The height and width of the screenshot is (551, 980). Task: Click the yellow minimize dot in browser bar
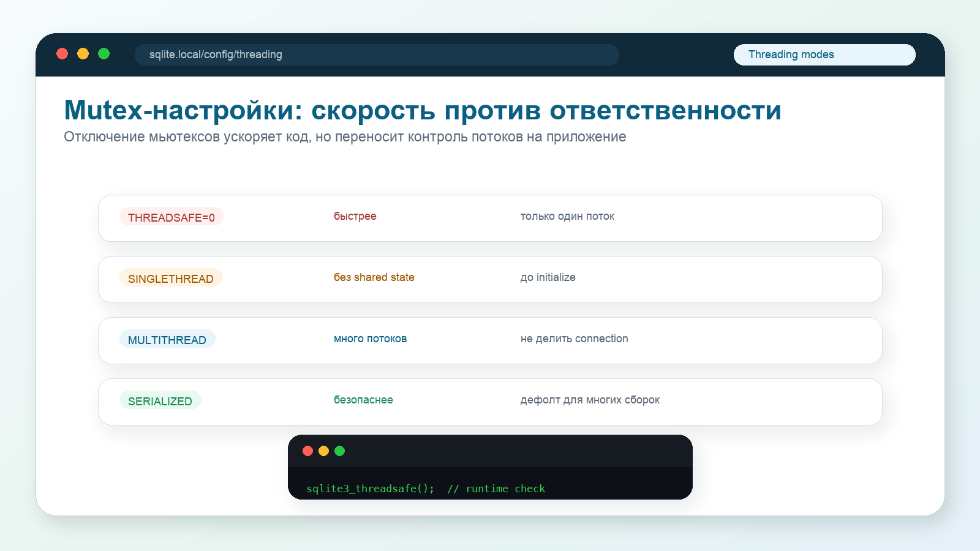83,54
